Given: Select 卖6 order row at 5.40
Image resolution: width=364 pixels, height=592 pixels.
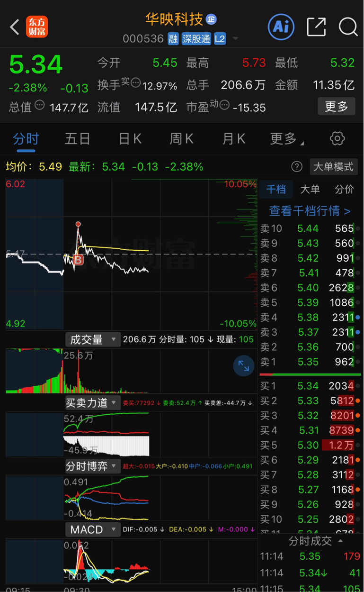Looking at the screenshot, I should [x=310, y=288].
